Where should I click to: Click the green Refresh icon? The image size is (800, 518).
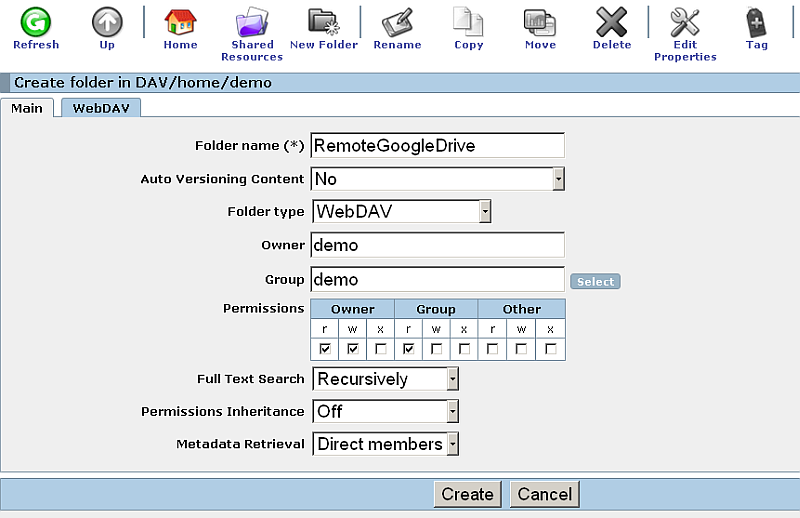(x=36, y=22)
